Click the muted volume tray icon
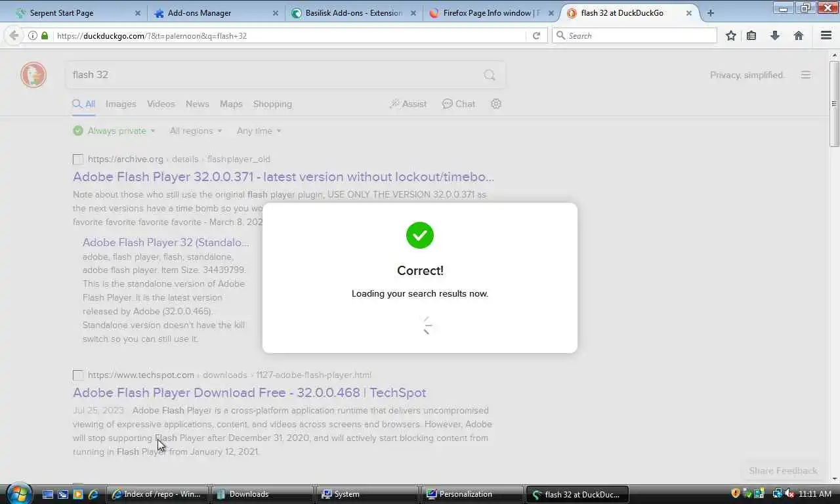 [x=789, y=493]
